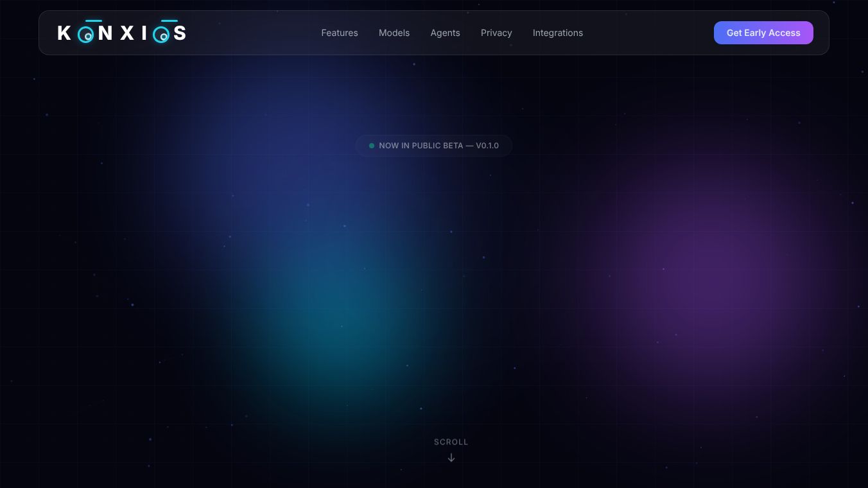Image resolution: width=868 pixels, height=488 pixels.
Task: Open the Integrations nav link
Action: pos(558,33)
